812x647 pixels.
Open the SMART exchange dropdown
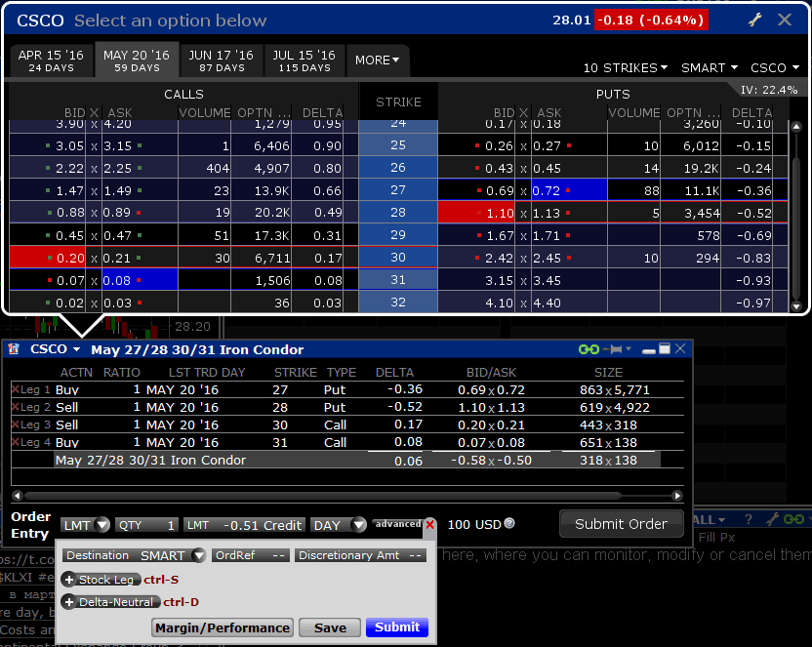point(709,67)
